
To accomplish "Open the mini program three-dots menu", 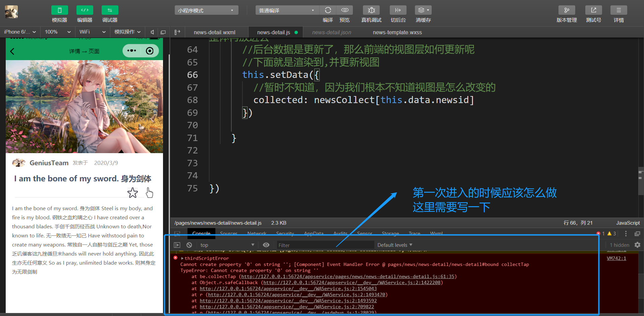I will [132, 51].
